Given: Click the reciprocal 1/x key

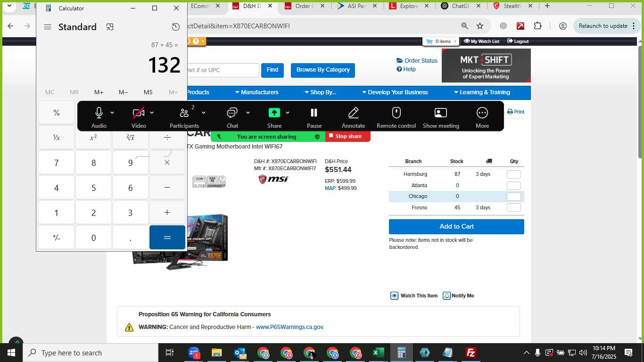Looking at the screenshot, I should point(57,138).
